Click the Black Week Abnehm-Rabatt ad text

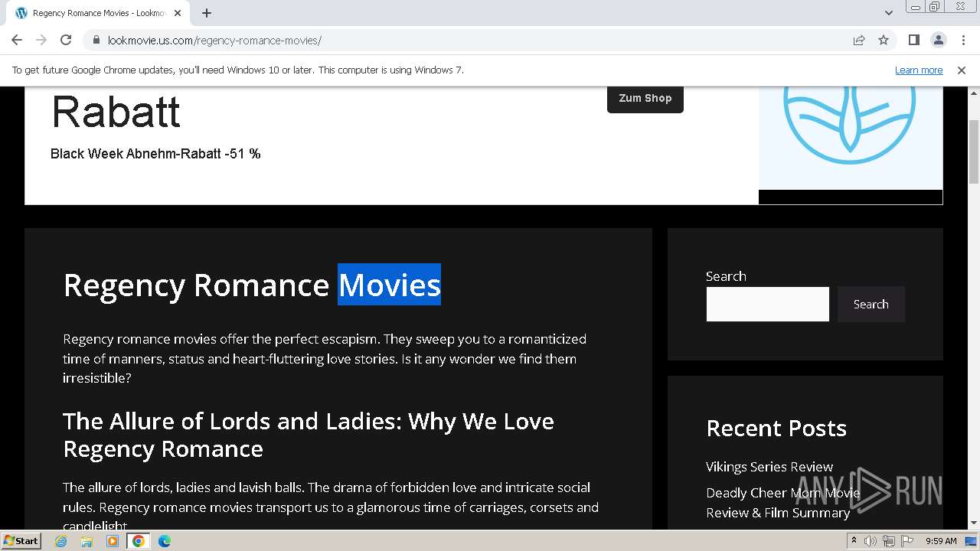tap(155, 154)
